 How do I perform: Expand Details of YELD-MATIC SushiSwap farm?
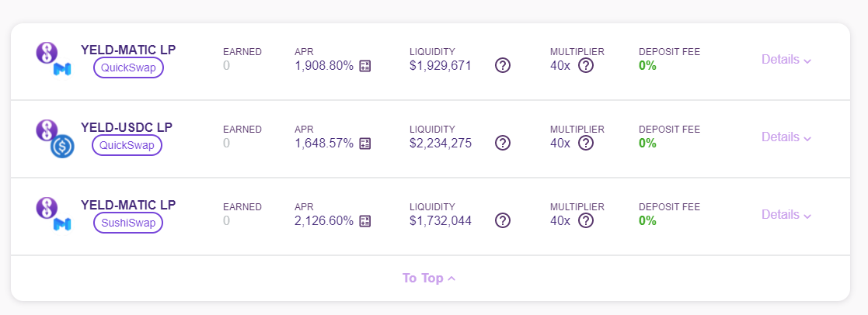click(x=786, y=214)
